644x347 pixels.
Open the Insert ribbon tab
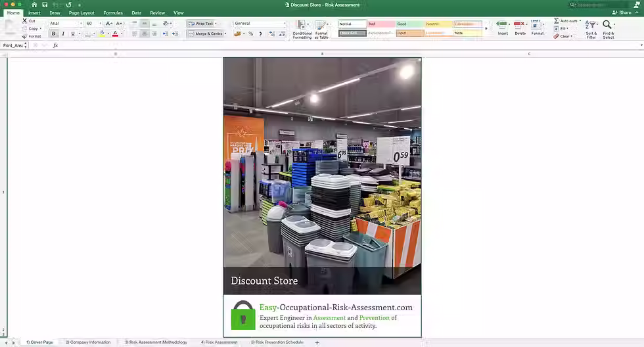pyautogui.click(x=34, y=12)
